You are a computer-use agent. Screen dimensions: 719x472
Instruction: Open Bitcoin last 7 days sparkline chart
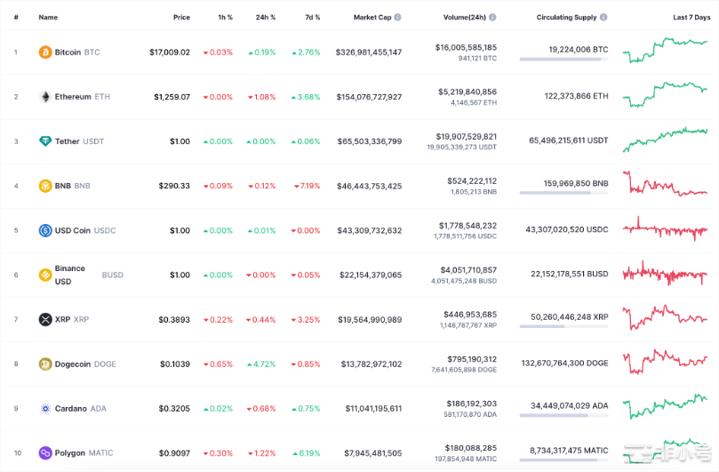coord(664,48)
